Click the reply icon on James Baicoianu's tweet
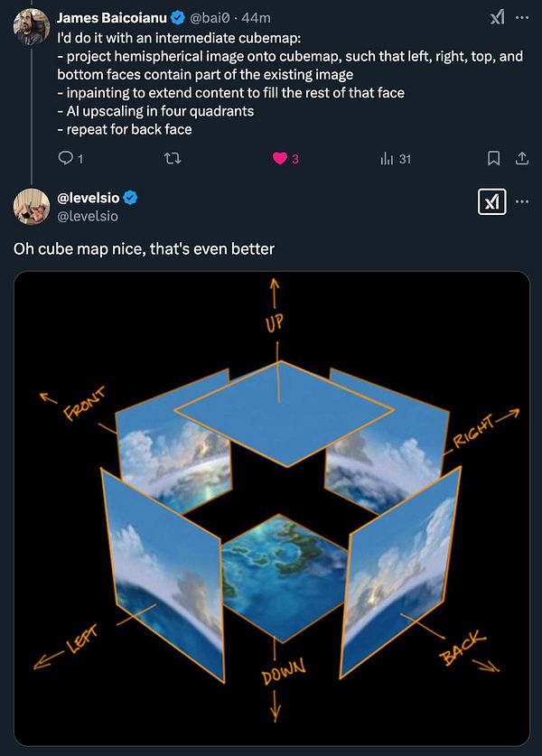Image resolution: width=542 pixels, height=756 pixels. 67,157
